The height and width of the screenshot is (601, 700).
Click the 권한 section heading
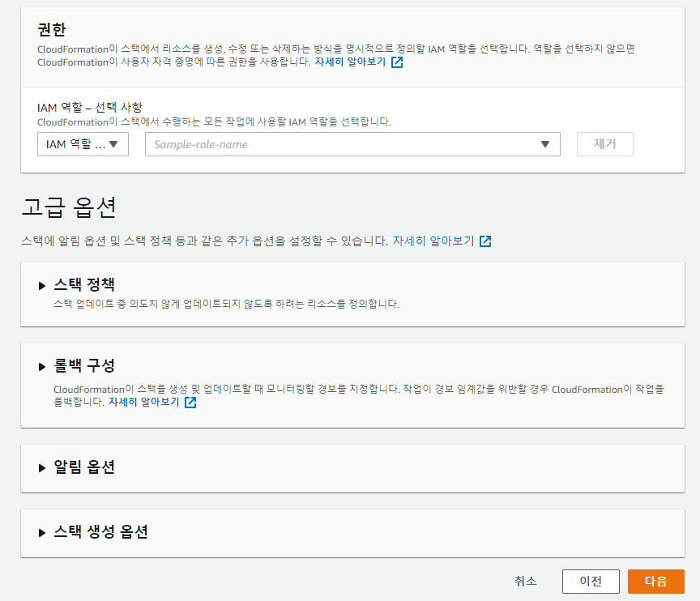point(52,29)
